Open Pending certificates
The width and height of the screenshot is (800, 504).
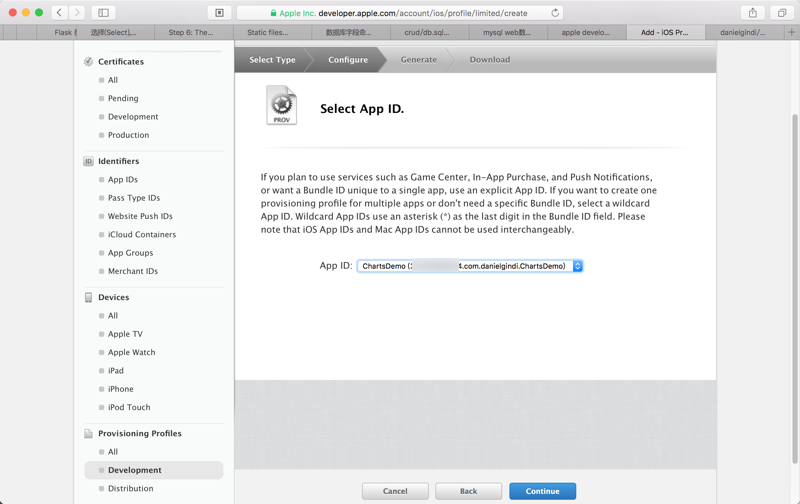click(x=123, y=98)
